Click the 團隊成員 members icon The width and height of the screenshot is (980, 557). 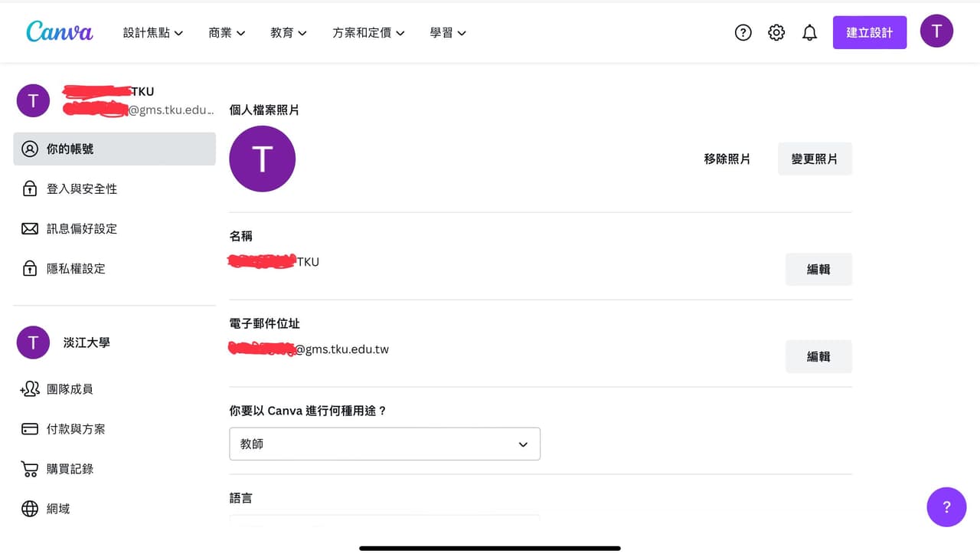pos(30,388)
